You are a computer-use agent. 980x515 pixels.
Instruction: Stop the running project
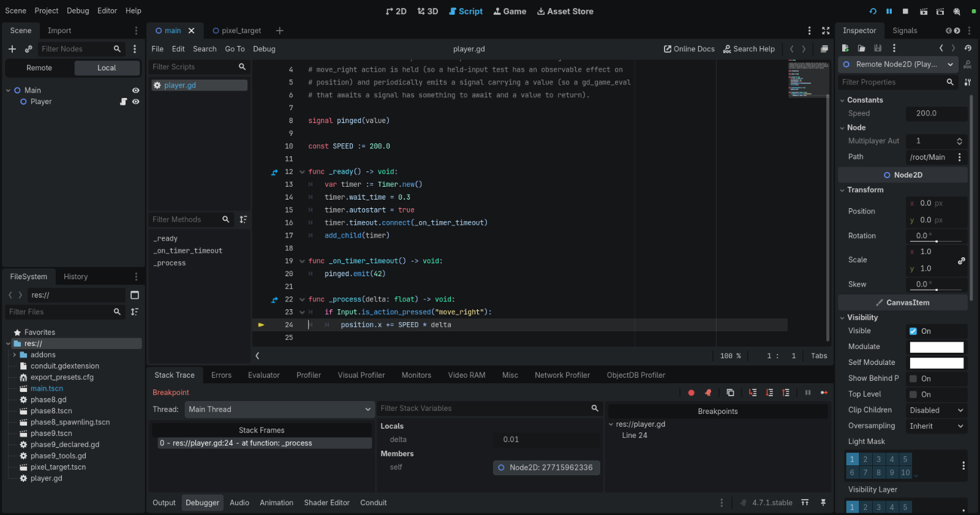tap(905, 12)
